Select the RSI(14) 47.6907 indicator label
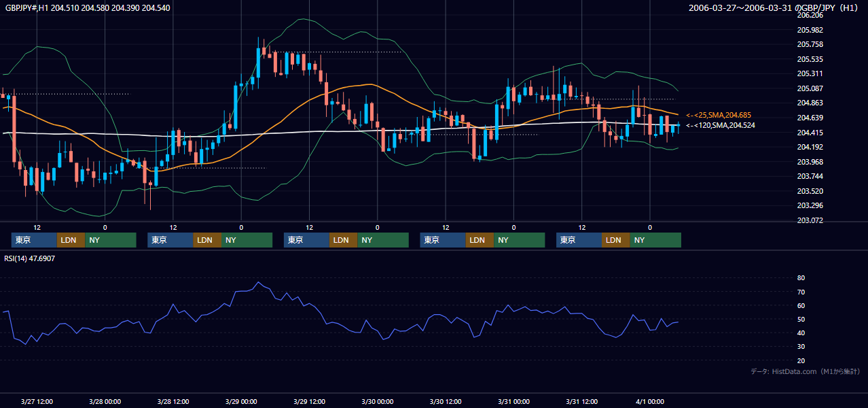The width and height of the screenshot is (868, 408). coord(30,258)
